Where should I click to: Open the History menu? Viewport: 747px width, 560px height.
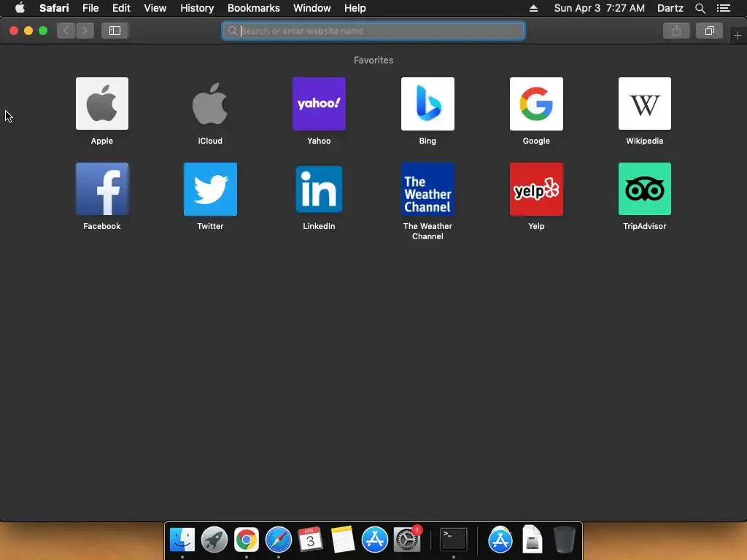click(197, 8)
